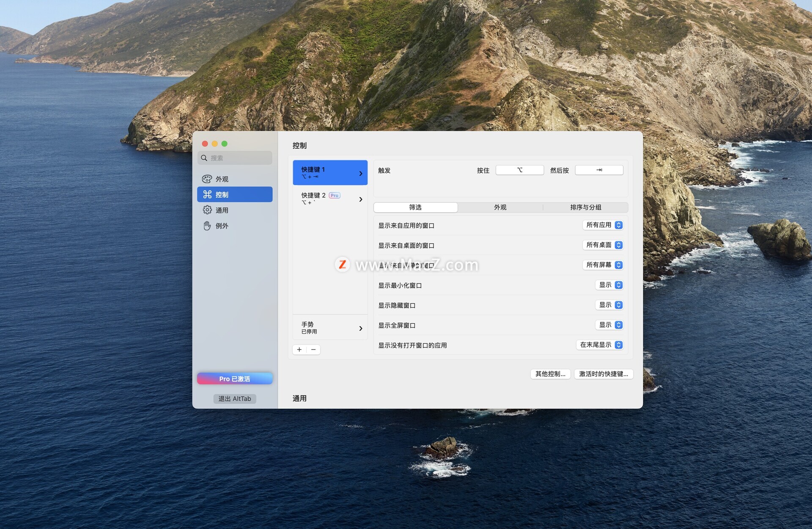Select the 快捷键 2 shortcut entry
Image resolution: width=812 pixels, height=529 pixels.
330,198
